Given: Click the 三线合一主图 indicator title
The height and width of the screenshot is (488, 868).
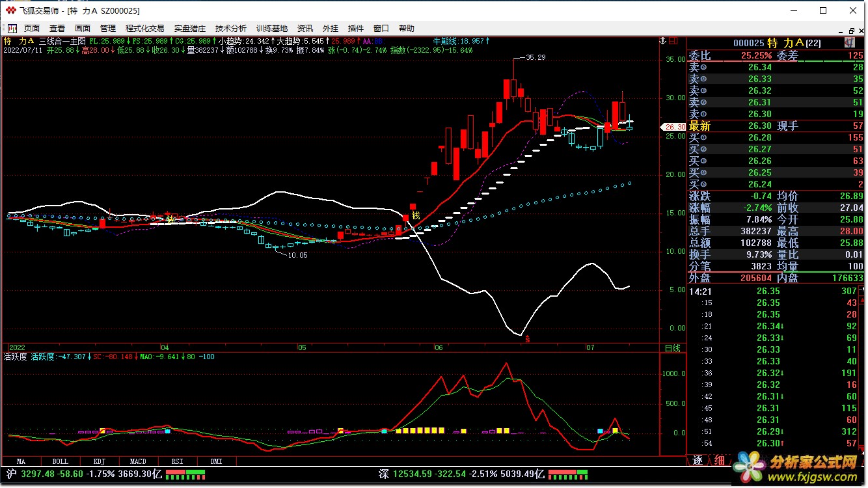Looking at the screenshot, I should coord(62,40).
